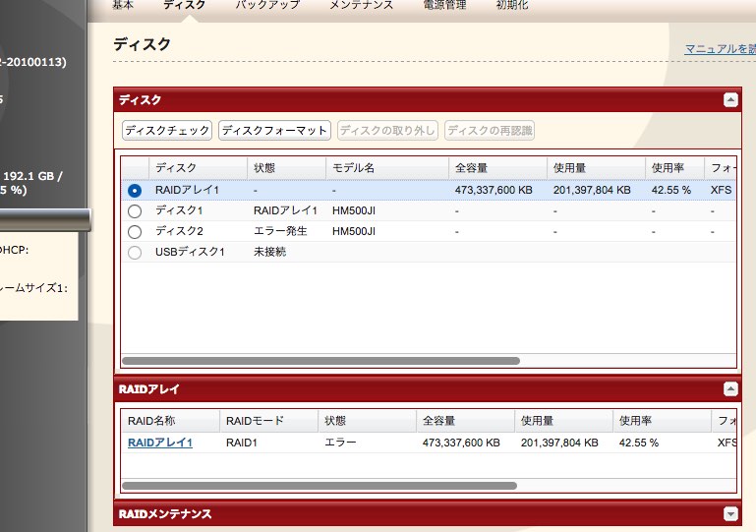
Task: Open the ディスク tab
Action: coord(184,5)
